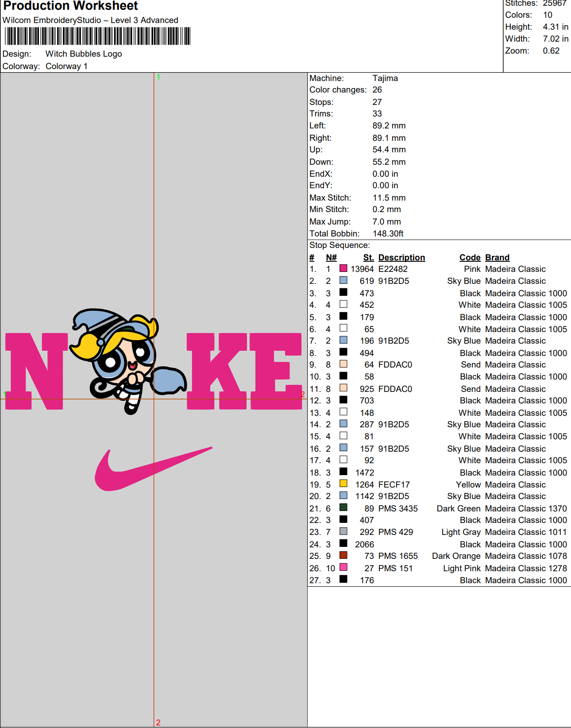571x728 pixels.
Task: Click the Description column header
Action: pos(401,258)
